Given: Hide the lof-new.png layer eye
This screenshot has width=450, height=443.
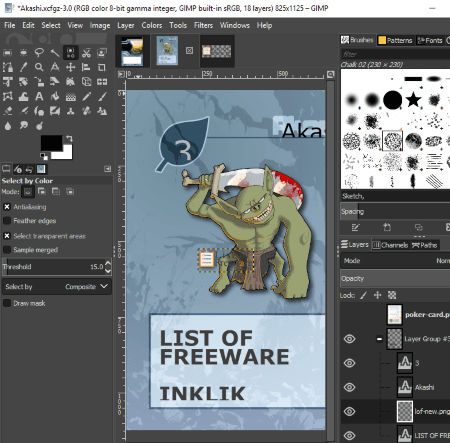Looking at the screenshot, I should coord(349,411).
